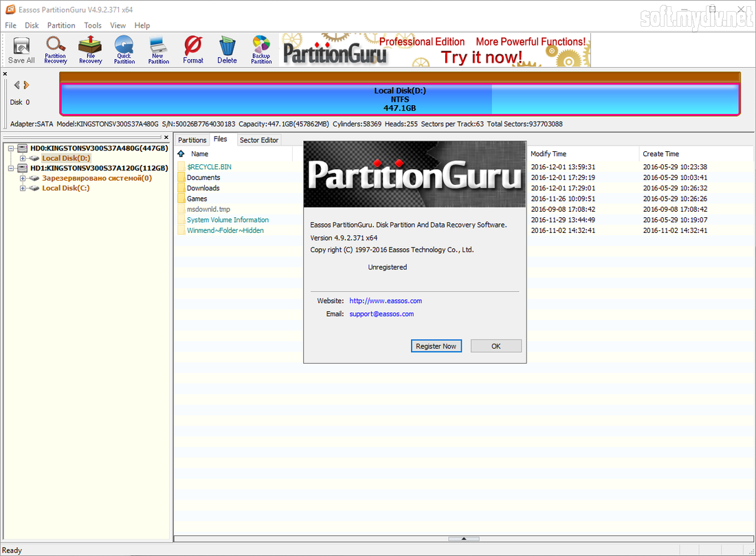Select the msdownld.tmp entry name
This screenshot has height=556, width=756.
point(209,210)
